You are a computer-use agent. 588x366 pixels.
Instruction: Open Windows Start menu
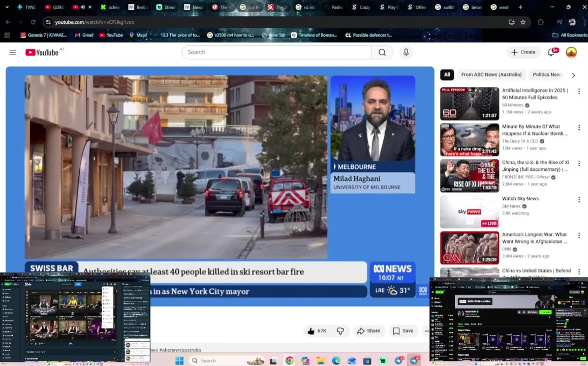179,361
